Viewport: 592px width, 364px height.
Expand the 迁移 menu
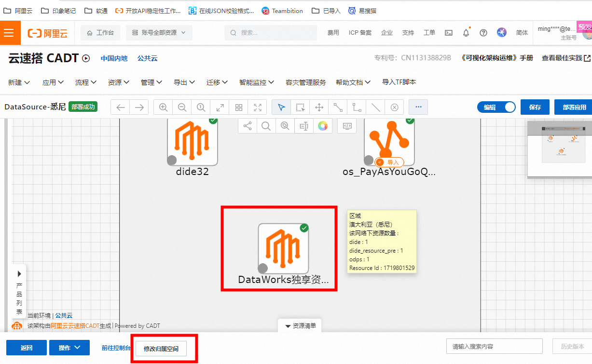pyautogui.click(x=217, y=82)
